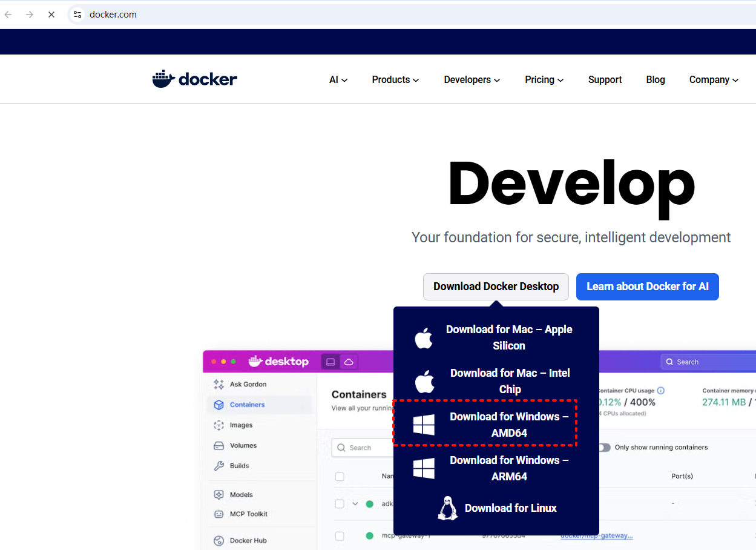Click the Apple icon for Mac Apple Silicon

424,338
